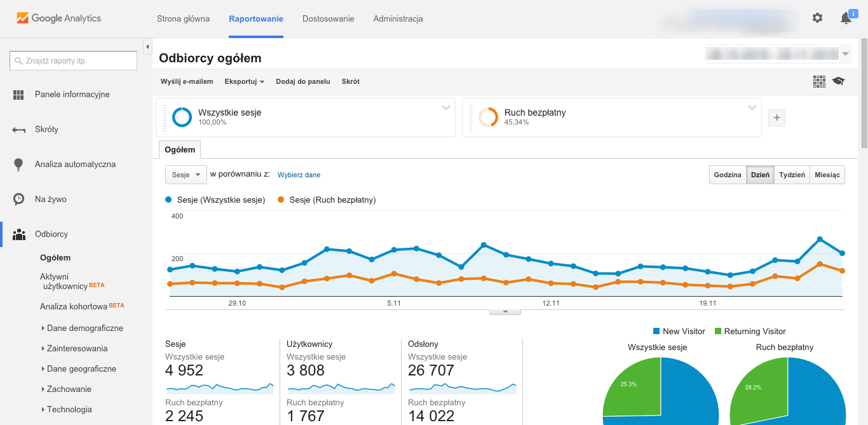Expand the Wszystkie sesje segment chevron
The width and height of the screenshot is (868, 425).
point(446,108)
